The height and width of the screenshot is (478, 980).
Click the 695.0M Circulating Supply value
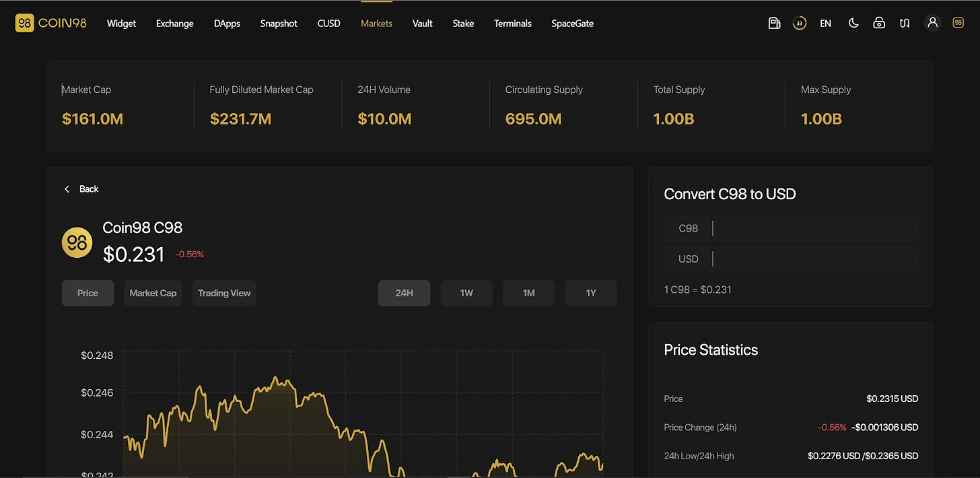533,119
